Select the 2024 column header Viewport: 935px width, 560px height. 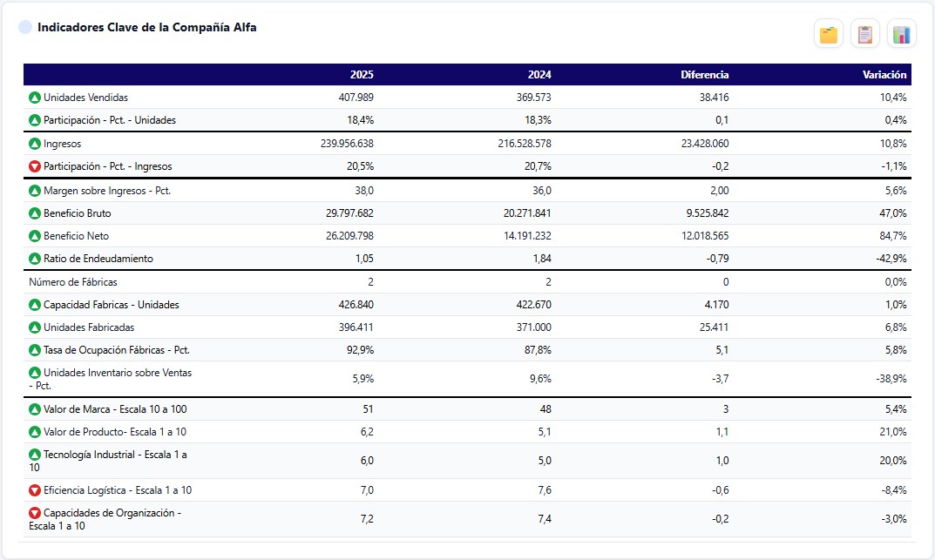click(x=539, y=75)
